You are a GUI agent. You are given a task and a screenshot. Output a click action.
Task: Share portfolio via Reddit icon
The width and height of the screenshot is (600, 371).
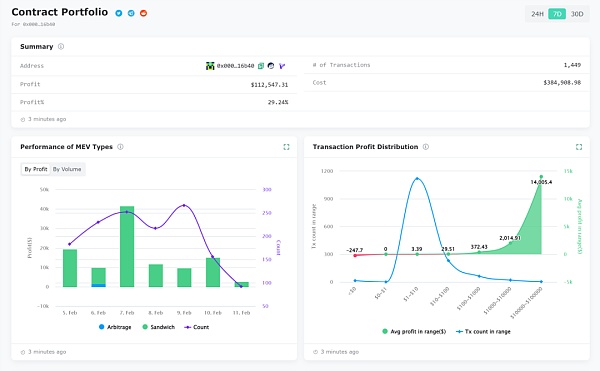143,13
